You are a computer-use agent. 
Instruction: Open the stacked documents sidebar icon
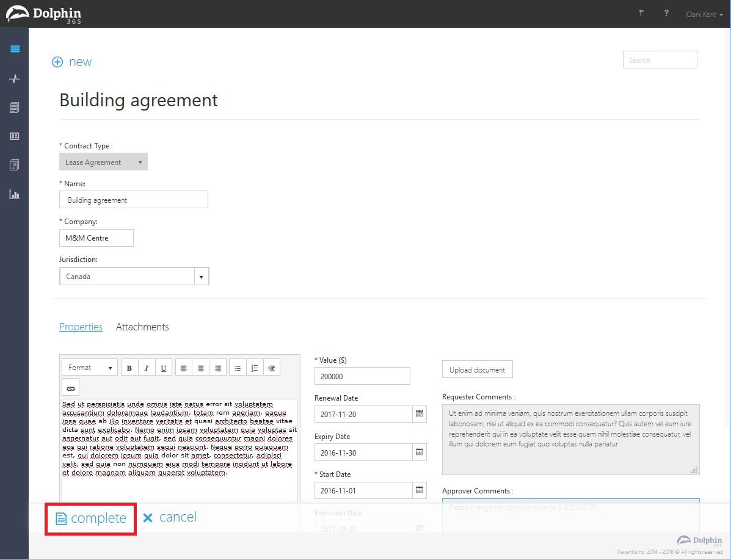click(x=15, y=107)
